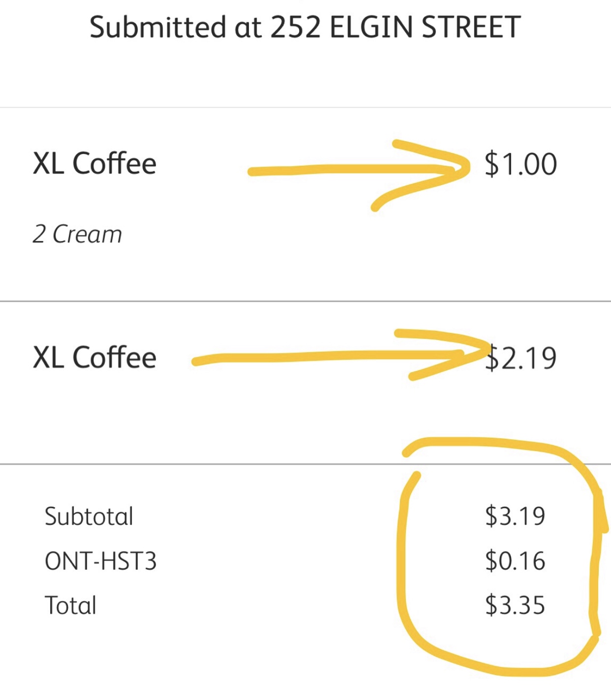
Task: Select the XL Coffee item priced $2.19
Action: tap(94, 357)
